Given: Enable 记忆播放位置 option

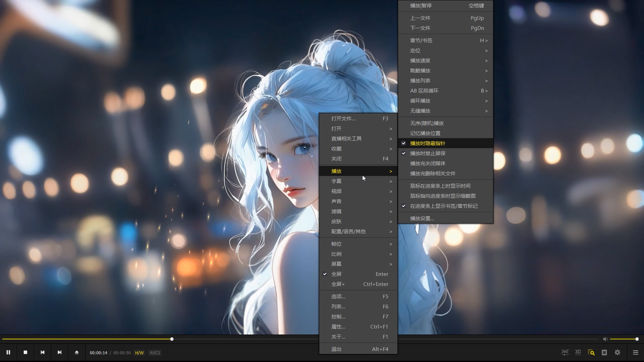Looking at the screenshot, I should [445, 133].
